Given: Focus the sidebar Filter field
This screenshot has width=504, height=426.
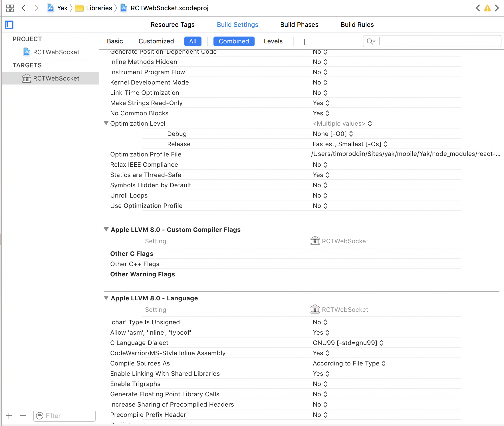Looking at the screenshot, I should tap(64, 416).
